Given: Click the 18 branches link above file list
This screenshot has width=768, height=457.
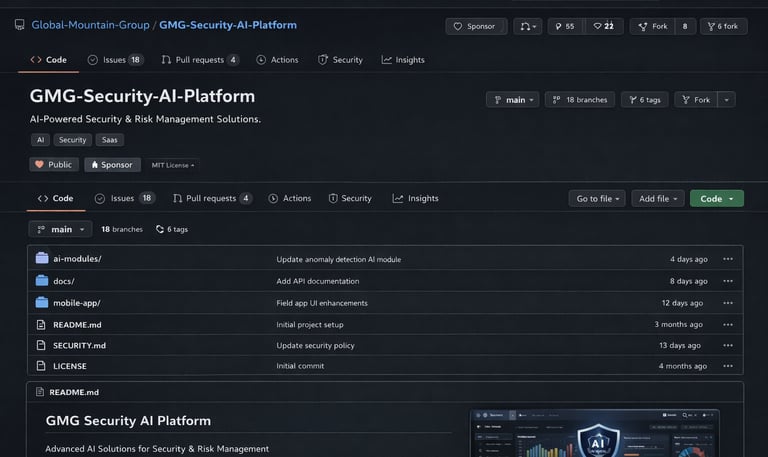Looking at the screenshot, I should point(122,229).
